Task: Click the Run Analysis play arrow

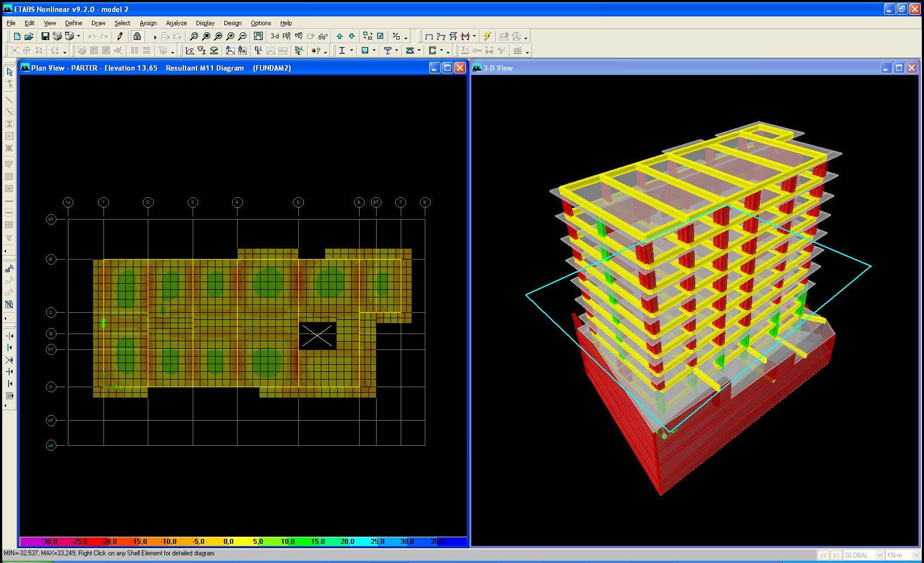Action: [154, 37]
